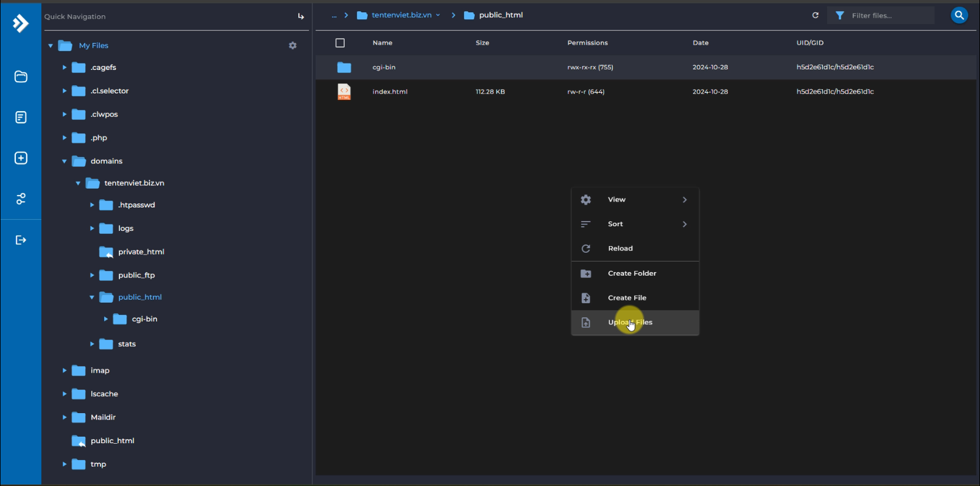Select the tmp folder in tree
Image resolution: width=980 pixels, height=486 pixels.
point(98,464)
